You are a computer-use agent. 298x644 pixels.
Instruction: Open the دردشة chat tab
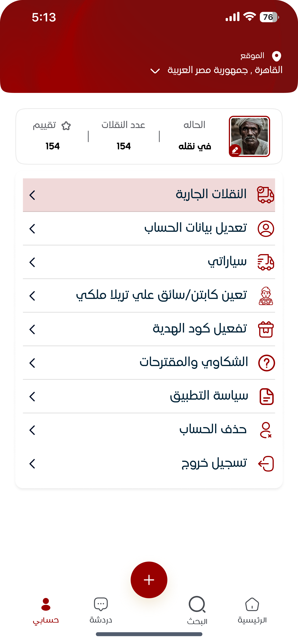101,610
